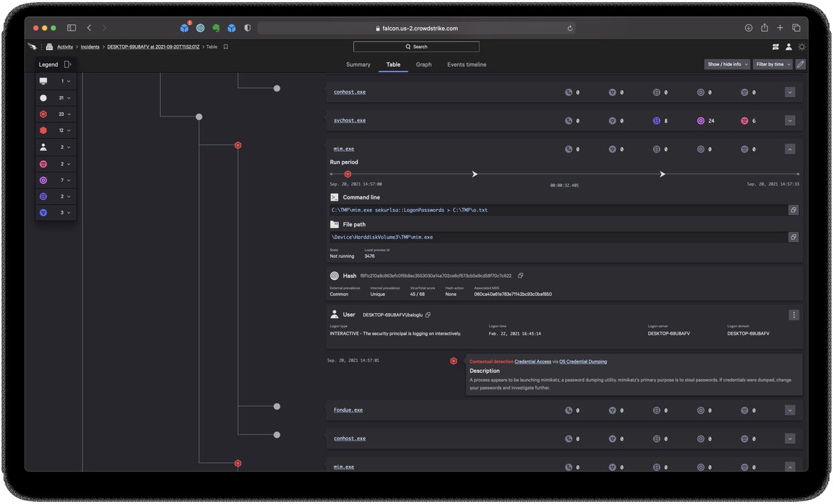Copy the mim.exe file path using the copy icon
The image size is (833, 504).
coord(793,237)
